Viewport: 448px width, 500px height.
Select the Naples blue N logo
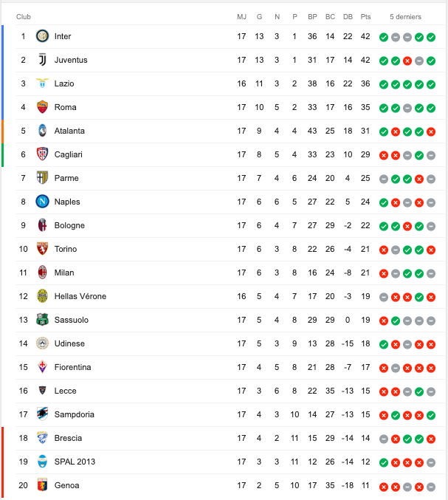[42, 202]
